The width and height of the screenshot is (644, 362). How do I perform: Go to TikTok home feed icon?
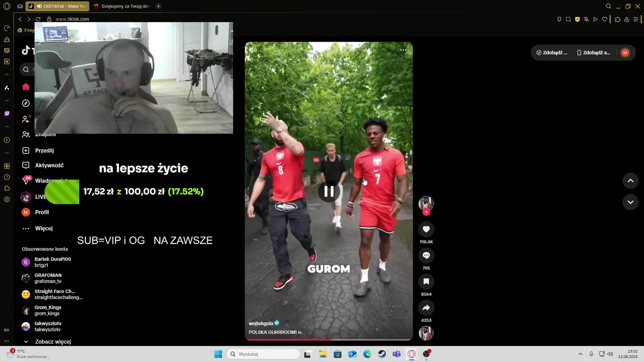[26, 87]
